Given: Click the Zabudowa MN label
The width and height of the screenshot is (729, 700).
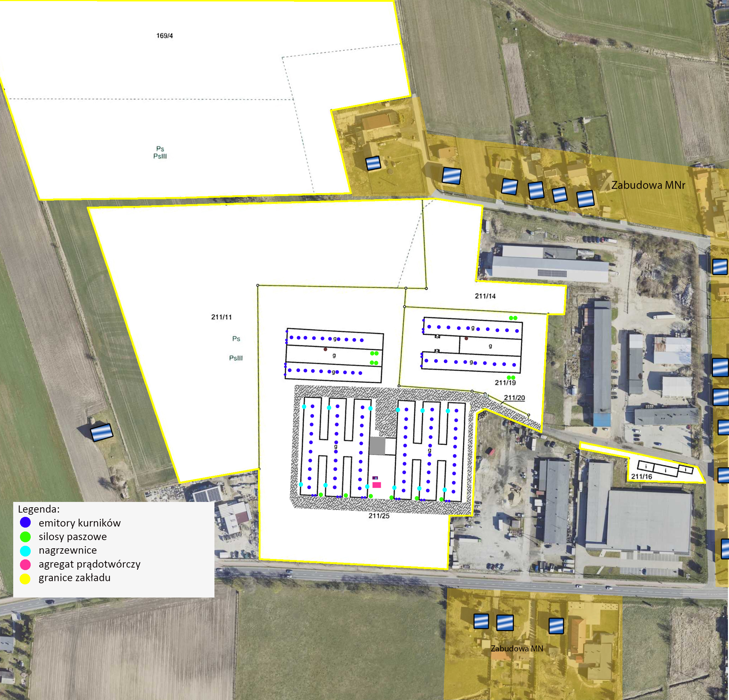Looking at the screenshot, I should click(x=517, y=649).
